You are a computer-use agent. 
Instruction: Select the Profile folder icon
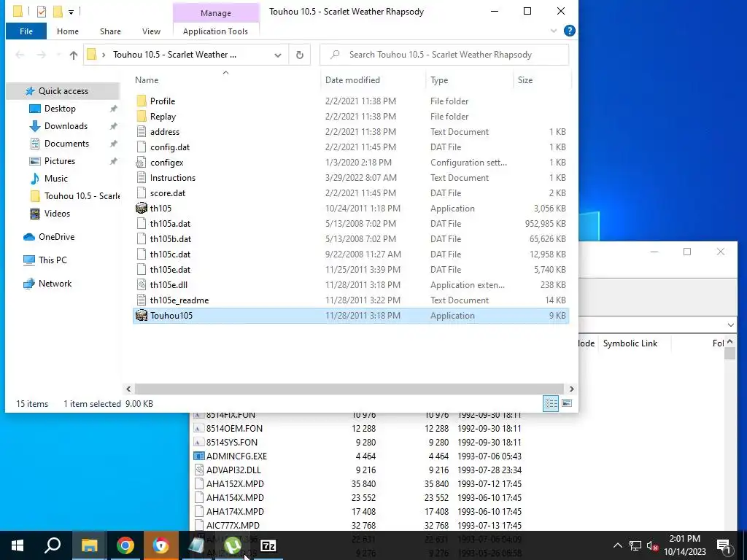pos(141,101)
